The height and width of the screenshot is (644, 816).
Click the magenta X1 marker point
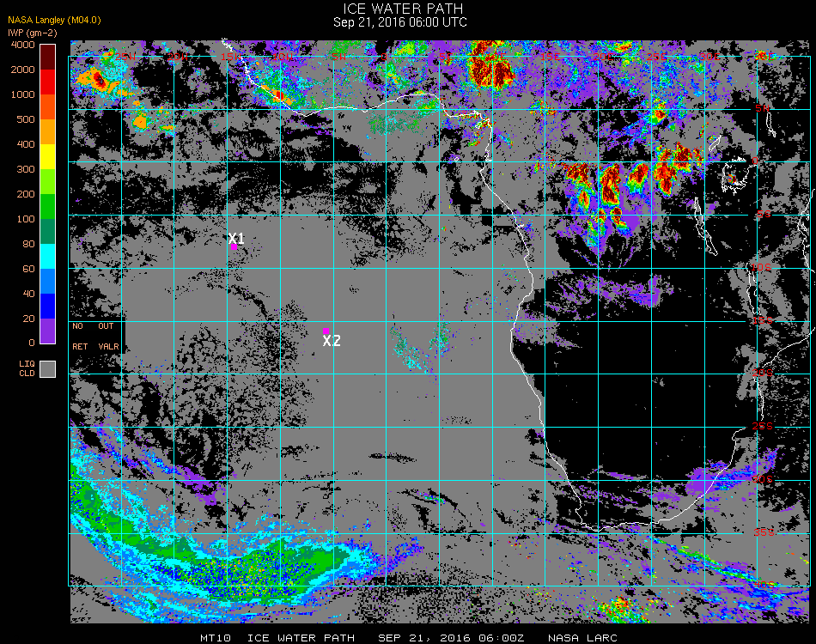coord(234,247)
